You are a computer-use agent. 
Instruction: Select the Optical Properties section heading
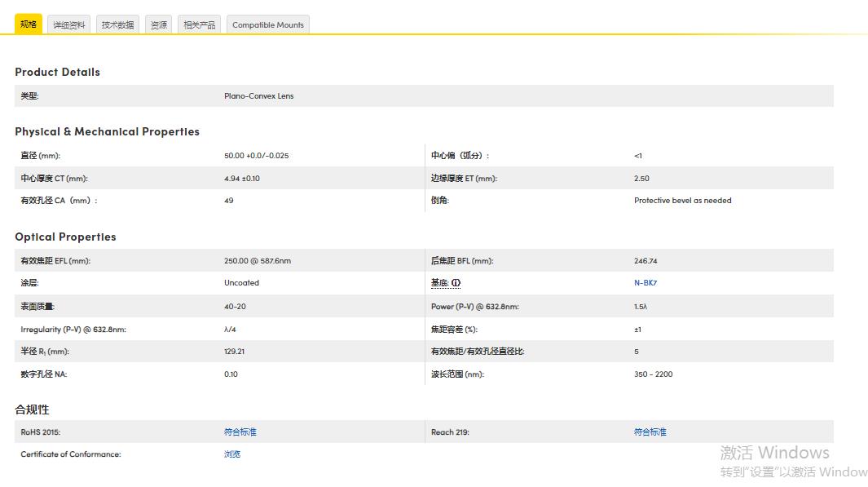65,237
